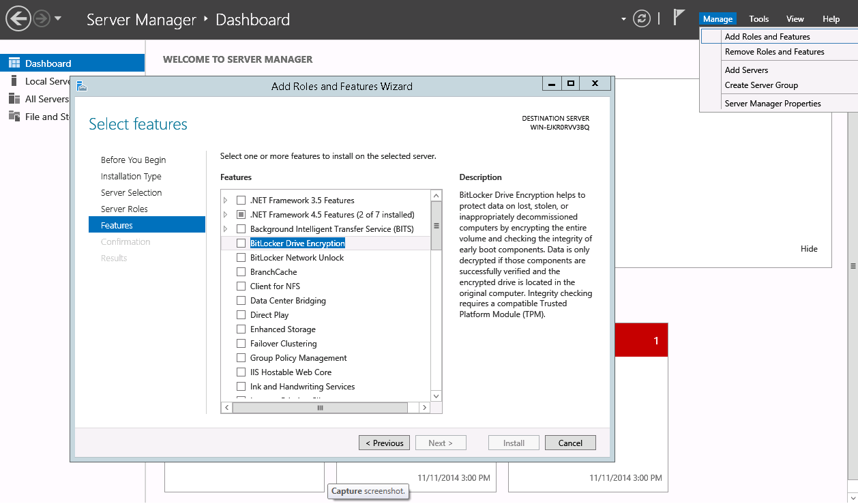Screen dimensions: 858x504
Task: Expand the .NET Framework 3.5 Features node
Action: coord(226,201)
